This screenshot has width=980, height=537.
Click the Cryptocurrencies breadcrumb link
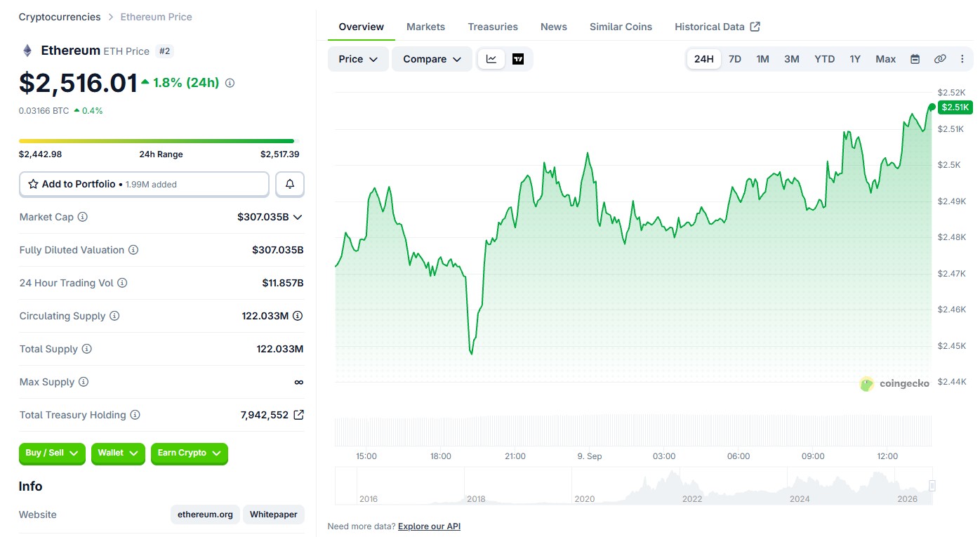[60, 17]
